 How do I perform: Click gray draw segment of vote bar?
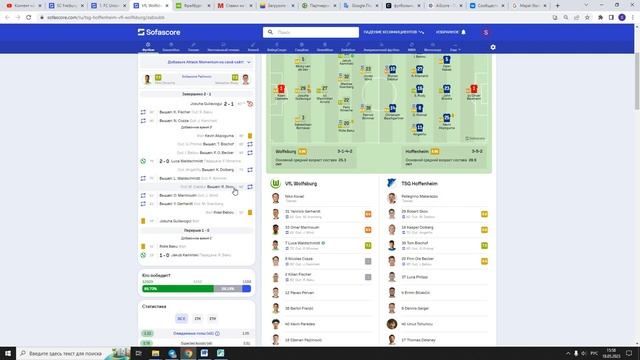pyautogui.click(x=228, y=289)
